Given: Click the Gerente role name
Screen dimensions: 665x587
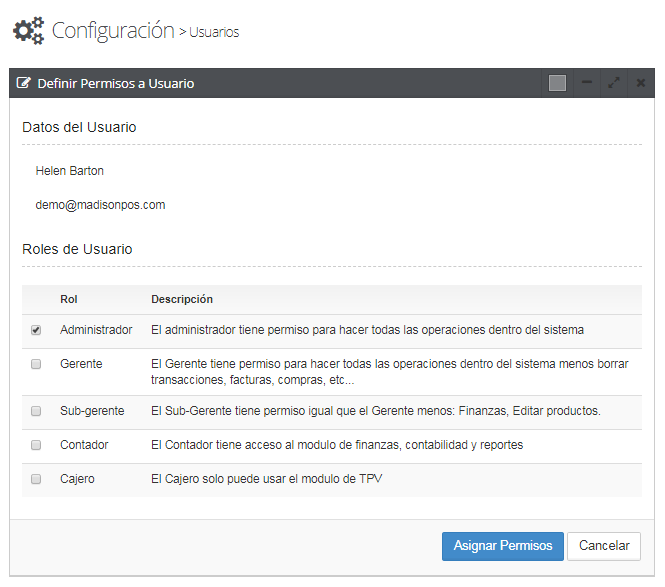Looking at the screenshot, I should pos(81,364).
